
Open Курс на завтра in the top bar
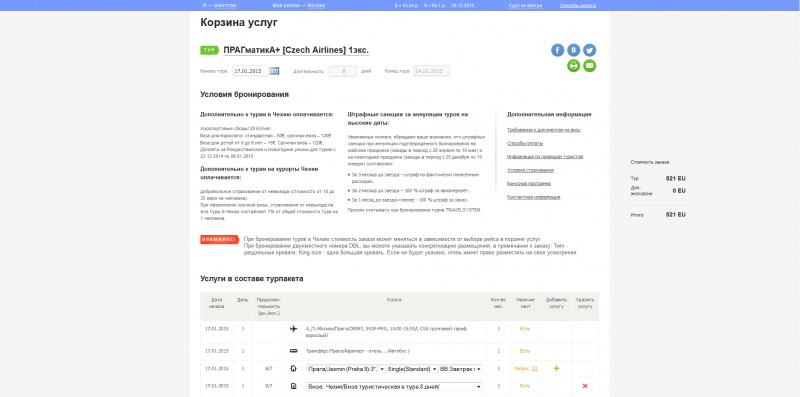tap(525, 6)
